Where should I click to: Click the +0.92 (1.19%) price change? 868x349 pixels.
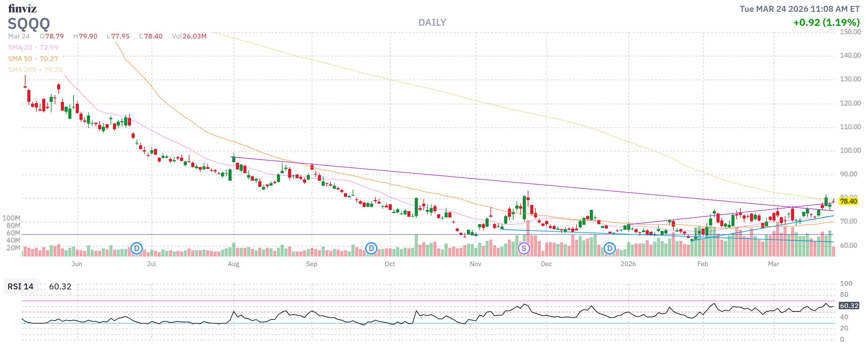point(826,23)
